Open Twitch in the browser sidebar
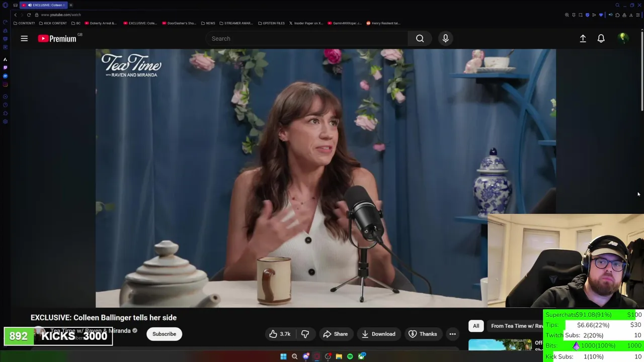 (x=5, y=67)
